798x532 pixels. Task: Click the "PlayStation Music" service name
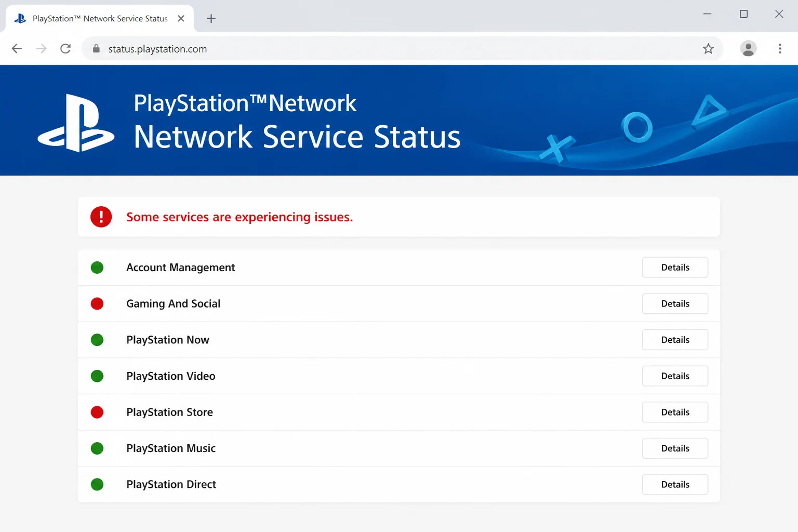(x=171, y=448)
